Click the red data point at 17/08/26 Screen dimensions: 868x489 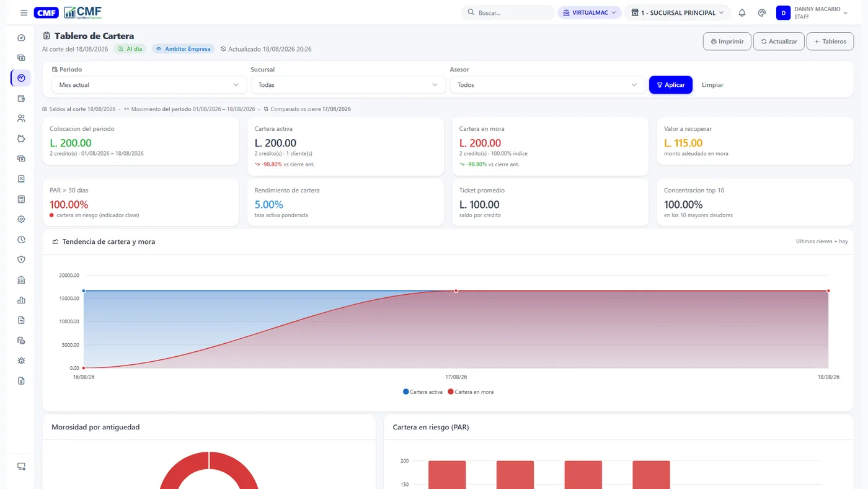[x=456, y=290]
